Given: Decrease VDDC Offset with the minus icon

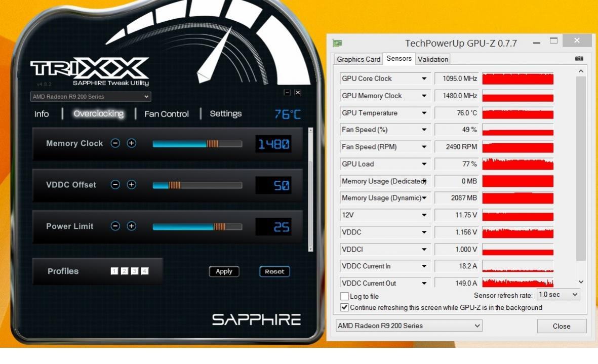Looking at the screenshot, I should pos(115,184).
